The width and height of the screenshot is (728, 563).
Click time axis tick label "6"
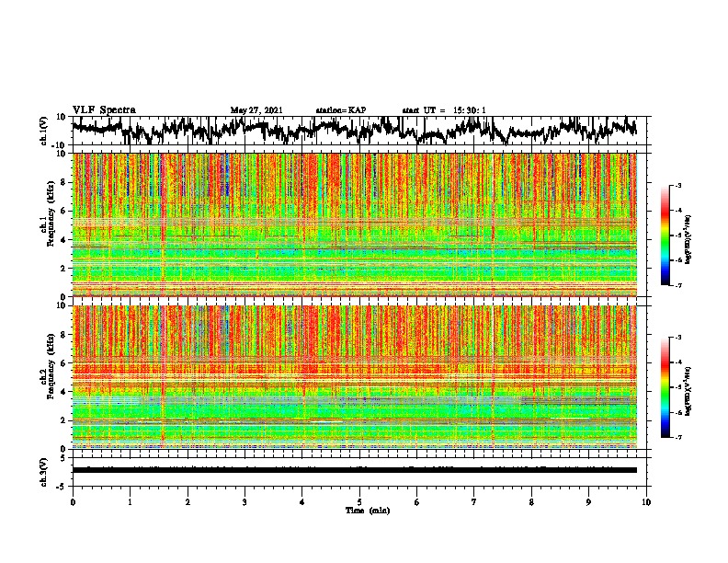click(x=417, y=502)
